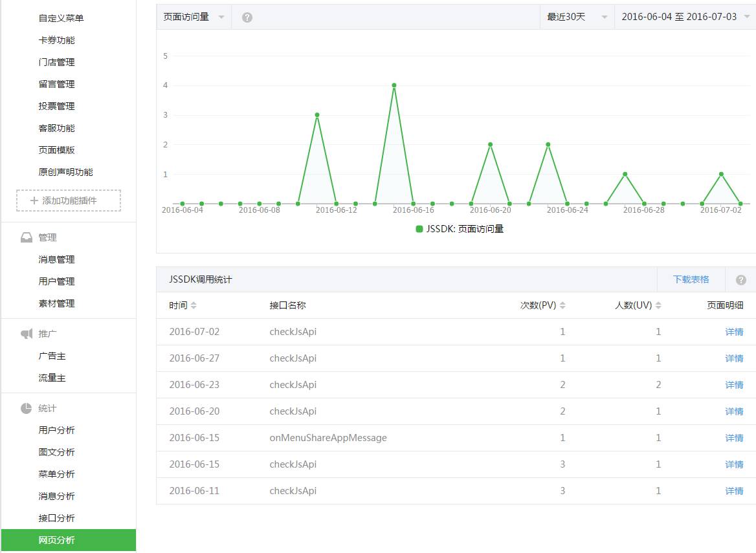The width and height of the screenshot is (756, 553).
Task: Click 添加功能插件 button
Action: click(x=69, y=201)
